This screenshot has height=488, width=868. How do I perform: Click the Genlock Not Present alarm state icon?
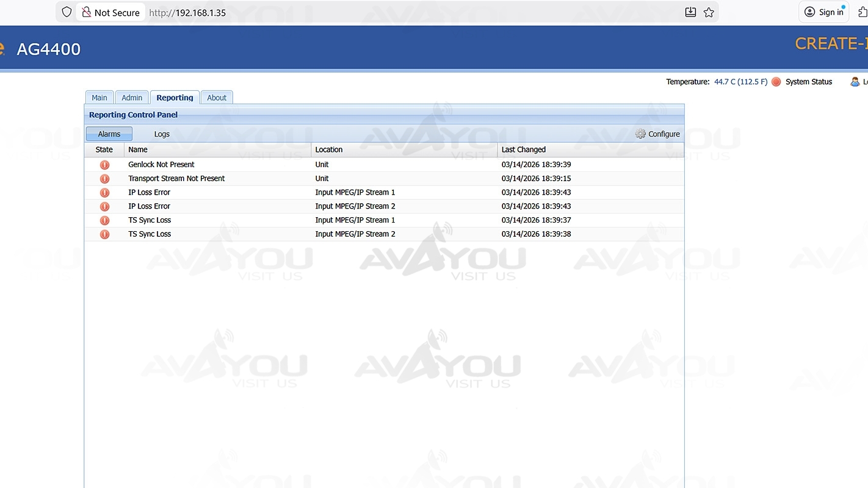(x=104, y=165)
